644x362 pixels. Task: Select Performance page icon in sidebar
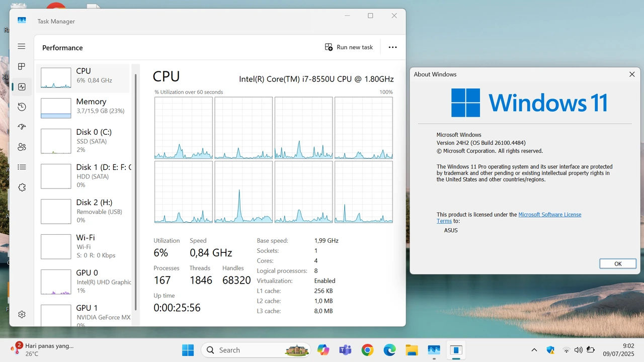click(x=22, y=86)
